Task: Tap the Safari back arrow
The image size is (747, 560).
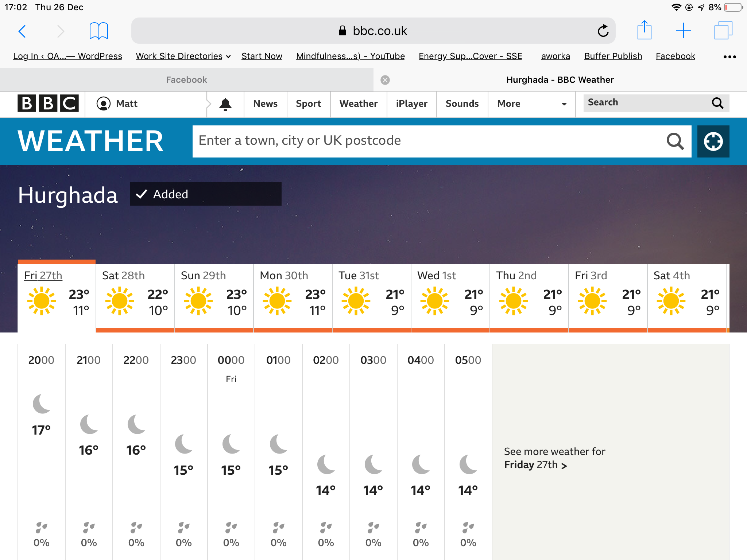Action: coord(22,31)
